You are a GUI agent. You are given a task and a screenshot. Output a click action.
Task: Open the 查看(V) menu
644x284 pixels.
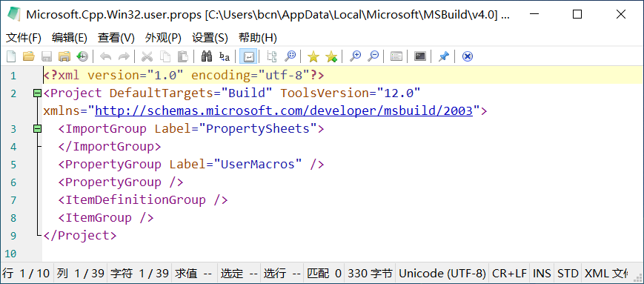116,39
